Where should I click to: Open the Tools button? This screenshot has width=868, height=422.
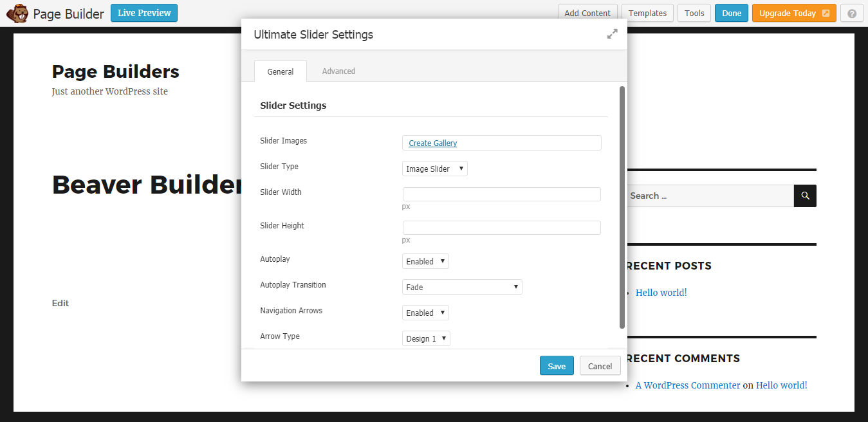tap(694, 14)
